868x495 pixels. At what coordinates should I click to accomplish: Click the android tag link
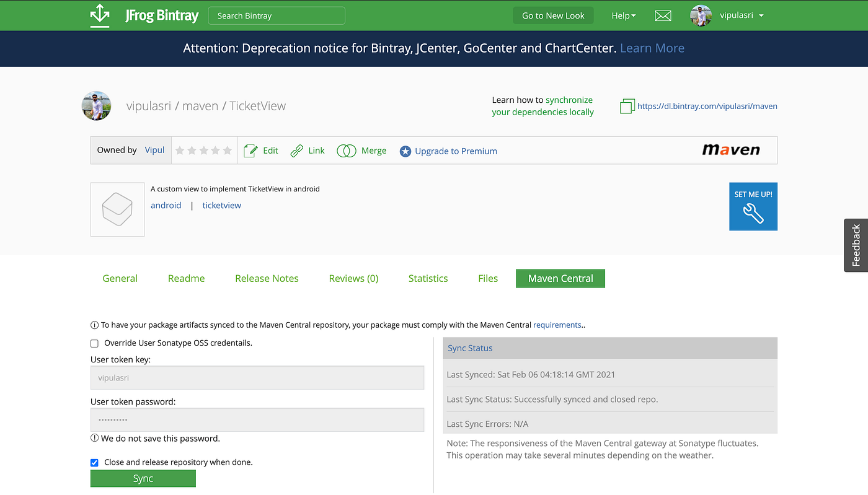click(166, 205)
